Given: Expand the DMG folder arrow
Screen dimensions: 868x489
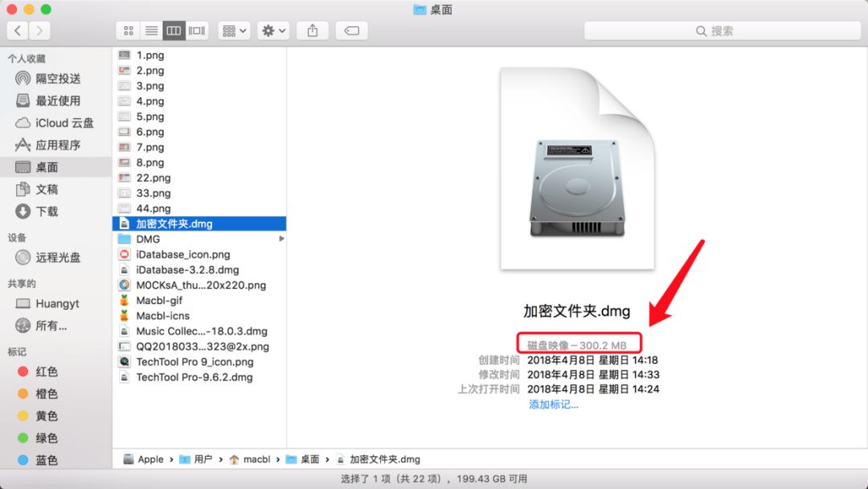Looking at the screenshot, I should click(x=281, y=239).
